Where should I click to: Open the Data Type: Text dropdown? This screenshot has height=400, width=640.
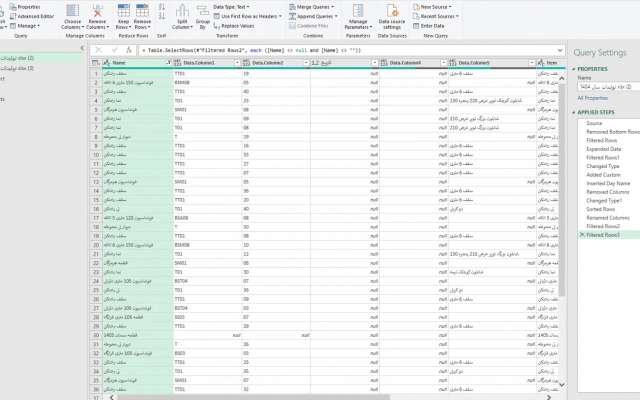[231, 7]
